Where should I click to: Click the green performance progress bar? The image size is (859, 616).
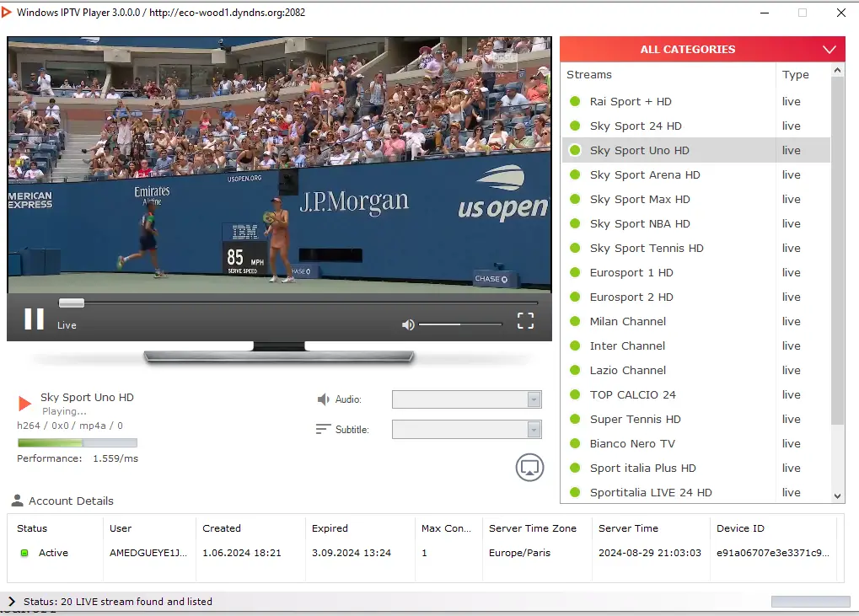click(x=77, y=442)
